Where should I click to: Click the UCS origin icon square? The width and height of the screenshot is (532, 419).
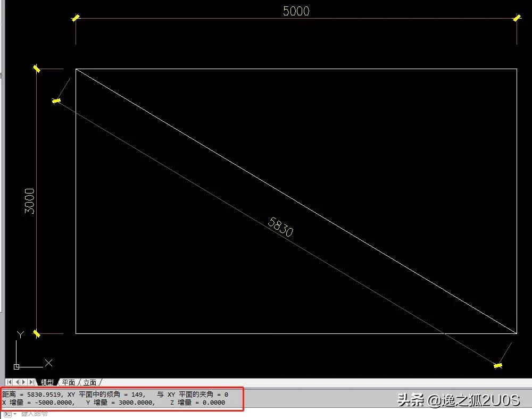(x=16, y=366)
